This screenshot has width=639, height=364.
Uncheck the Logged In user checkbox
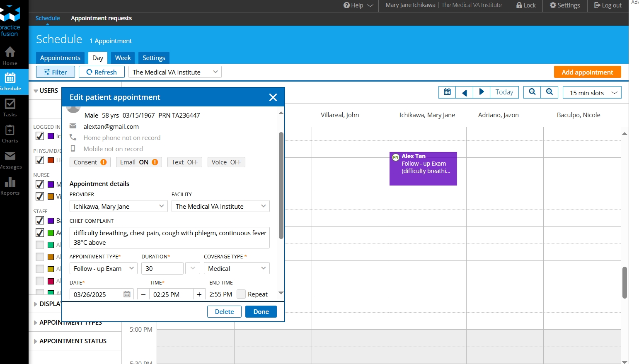point(40,136)
